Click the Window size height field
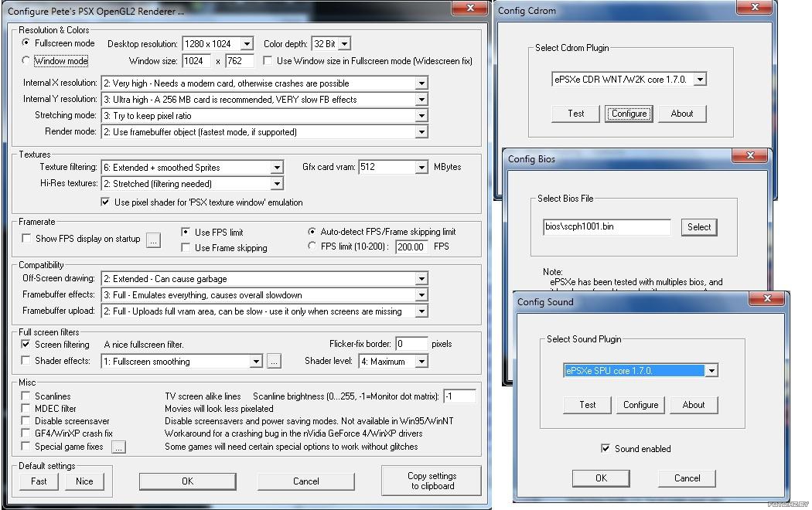Image resolution: width=812 pixels, height=510 pixels. pos(239,61)
